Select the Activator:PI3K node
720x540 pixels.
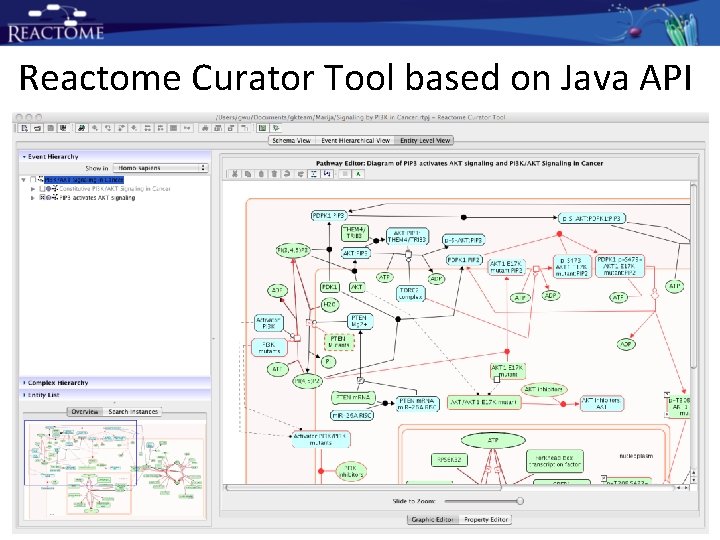pos(269,323)
